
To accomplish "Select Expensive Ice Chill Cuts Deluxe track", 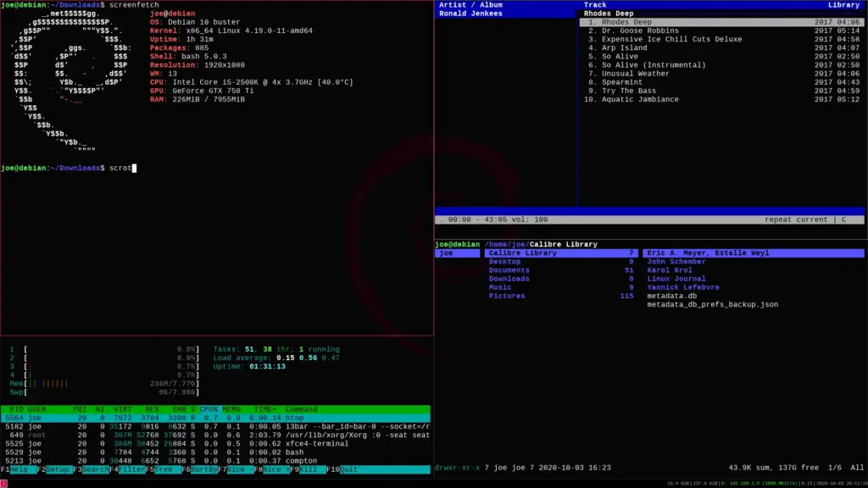I will (x=722, y=39).
